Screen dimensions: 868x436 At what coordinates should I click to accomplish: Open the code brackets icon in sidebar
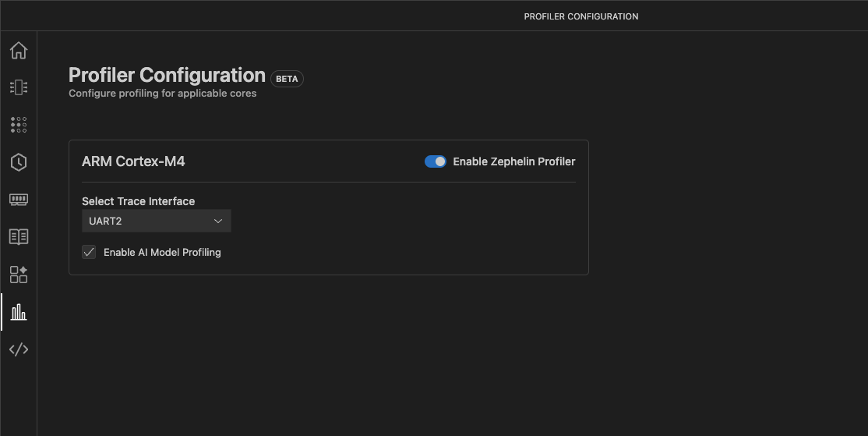click(19, 349)
